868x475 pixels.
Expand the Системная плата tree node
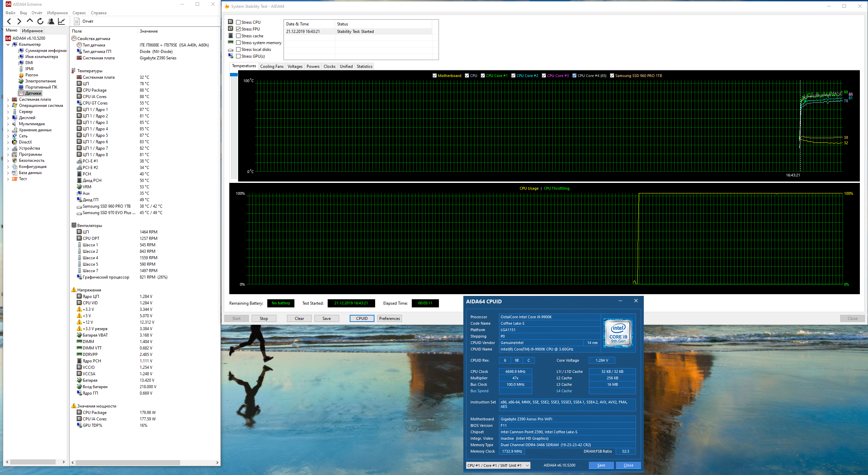[8, 99]
